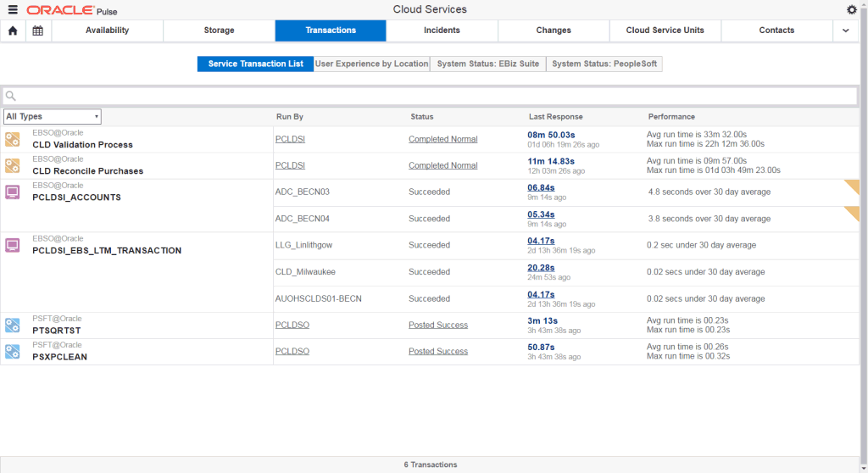The image size is (868, 473).
Task: Click the PCLDSI_EBS_LTM_TRANSACTION monitor icon
Action: pyautogui.click(x=12, y=245)
